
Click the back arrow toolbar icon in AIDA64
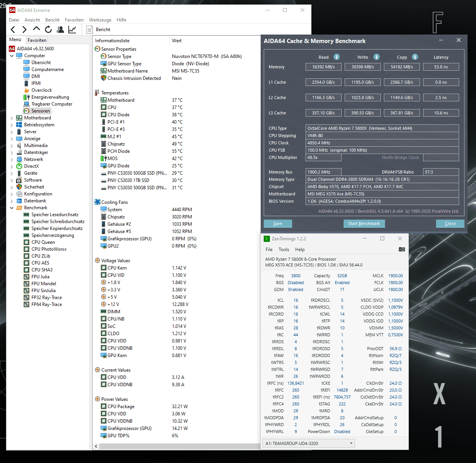[13, 30]
